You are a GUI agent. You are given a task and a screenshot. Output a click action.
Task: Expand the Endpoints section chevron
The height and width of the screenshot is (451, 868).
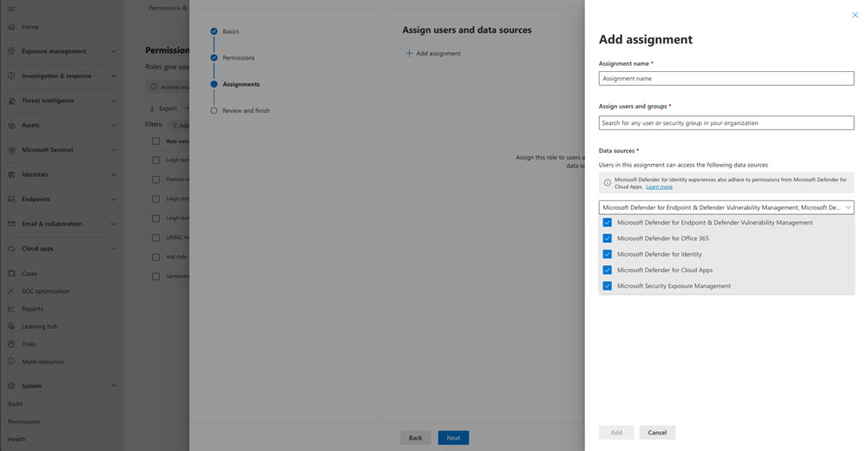[114, 199]
